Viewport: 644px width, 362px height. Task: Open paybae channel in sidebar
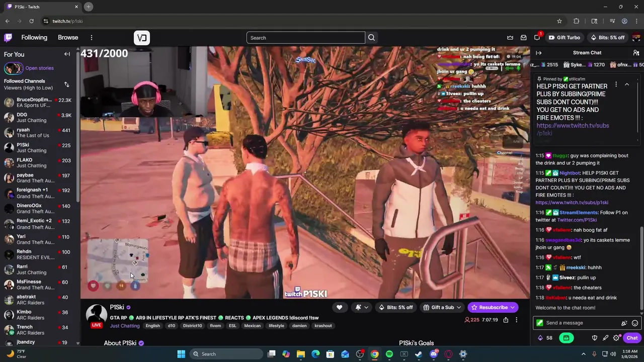(38, 178)
